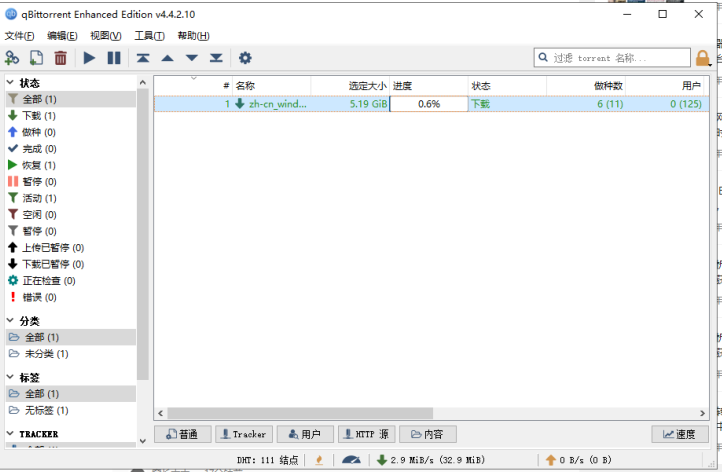
Task: Open the 编辑(E) menu
Action: click(x=62, y=36)
